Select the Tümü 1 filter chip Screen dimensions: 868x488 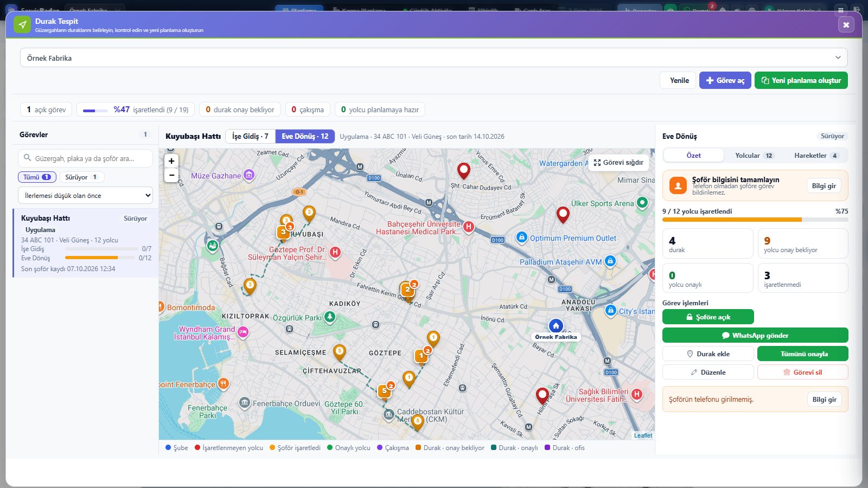[x=37, y=177]
